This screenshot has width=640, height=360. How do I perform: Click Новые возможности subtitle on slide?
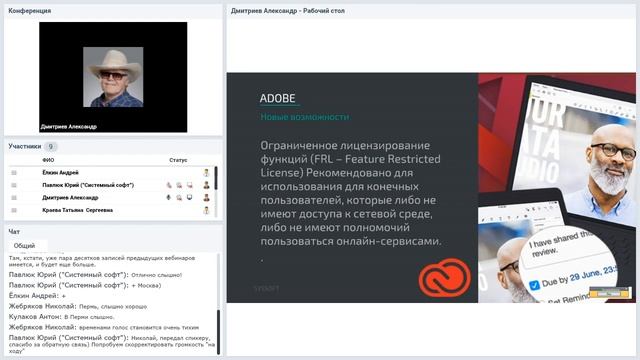305,117
